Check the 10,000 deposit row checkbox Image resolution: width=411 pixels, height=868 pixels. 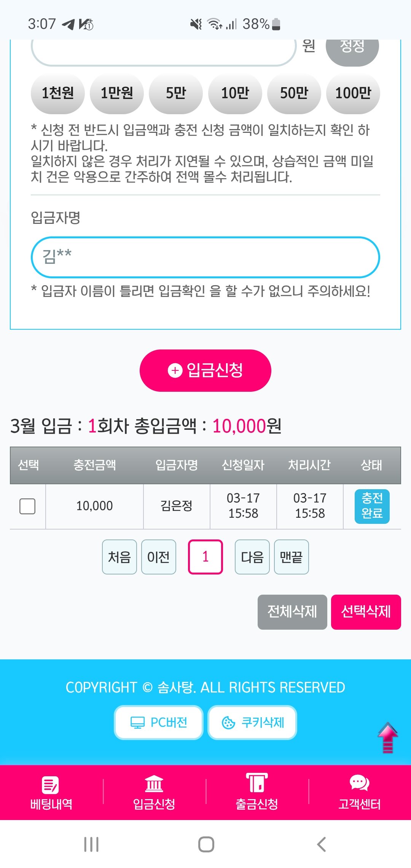pyautogui.click(x=27, y=506)
